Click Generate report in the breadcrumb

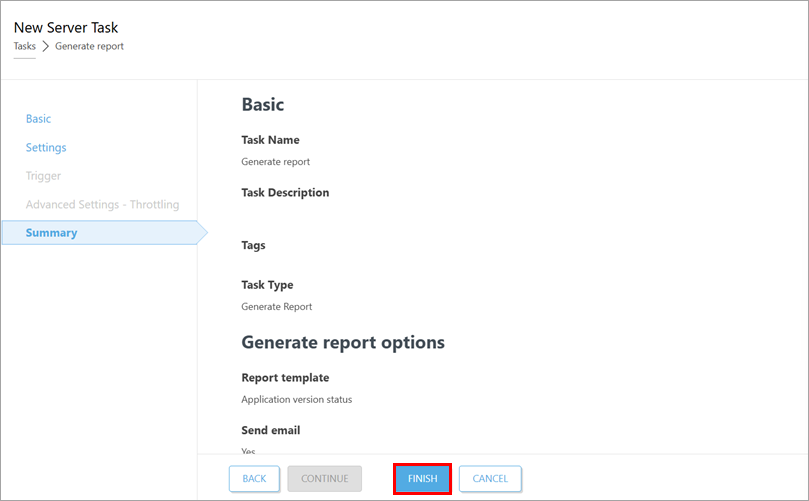click(x=89, y=46)
